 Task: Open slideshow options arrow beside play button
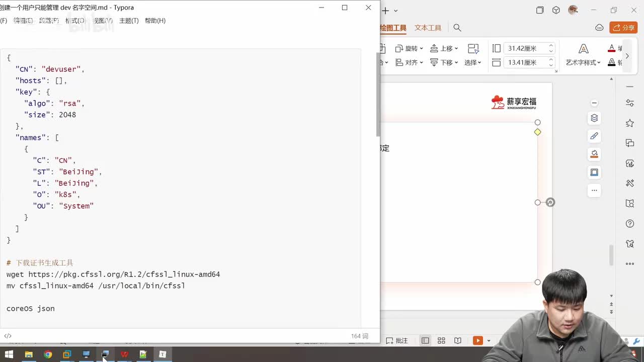(x=489, y=341)
